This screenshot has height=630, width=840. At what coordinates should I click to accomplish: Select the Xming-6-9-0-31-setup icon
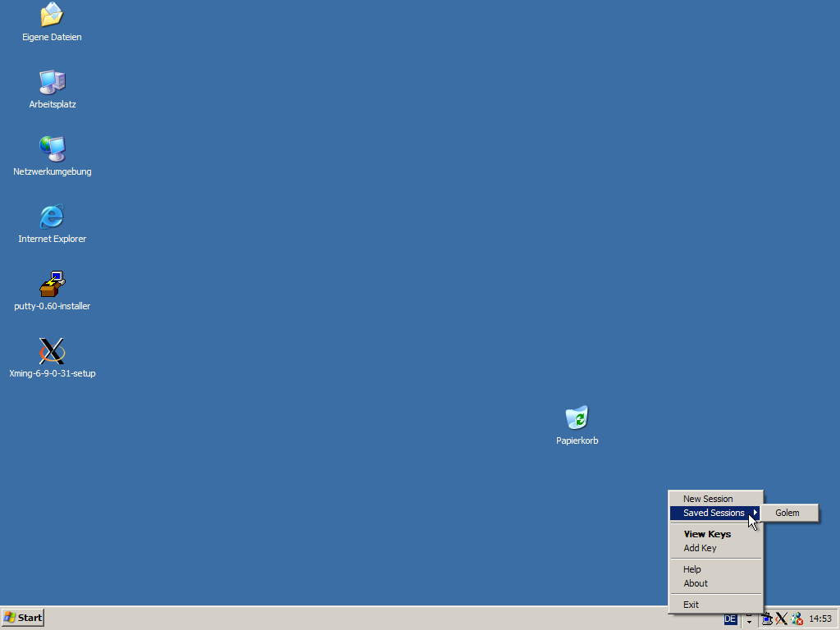(x=52, y=351)
